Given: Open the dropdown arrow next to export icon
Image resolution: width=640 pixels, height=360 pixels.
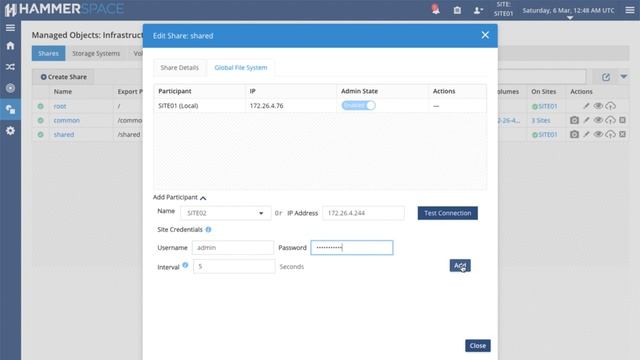Looking at the screenshot, I should pyautogui.click(x=624, y=77).
